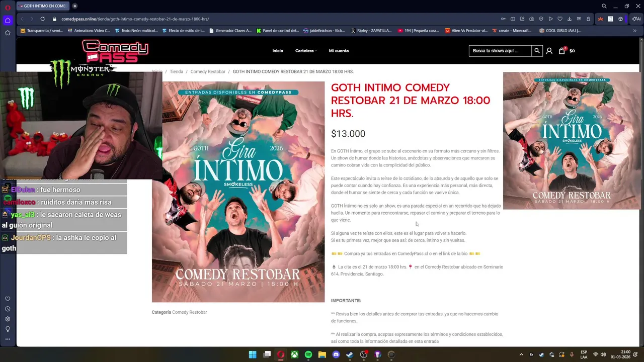Open the Gira Íntimo product poster image
The image size is (644, 362).
point(238,192)
